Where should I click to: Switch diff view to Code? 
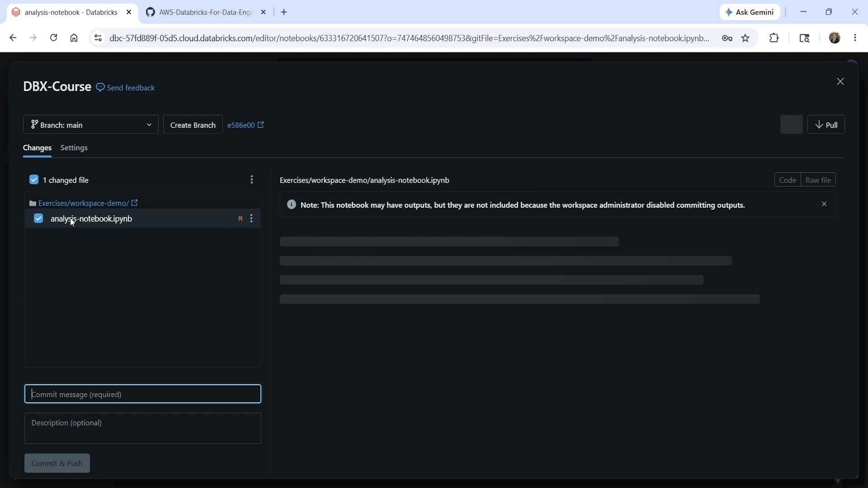click(788, 180)
